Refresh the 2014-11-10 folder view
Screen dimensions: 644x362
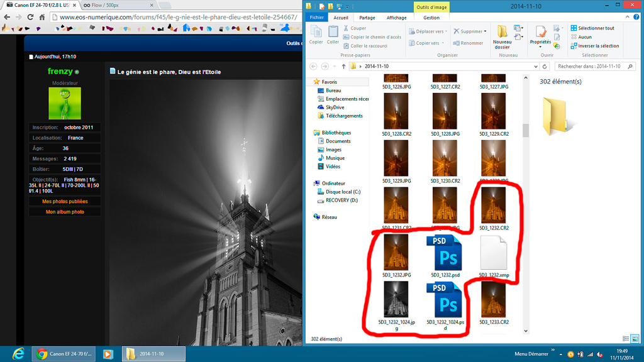(545, 67)
